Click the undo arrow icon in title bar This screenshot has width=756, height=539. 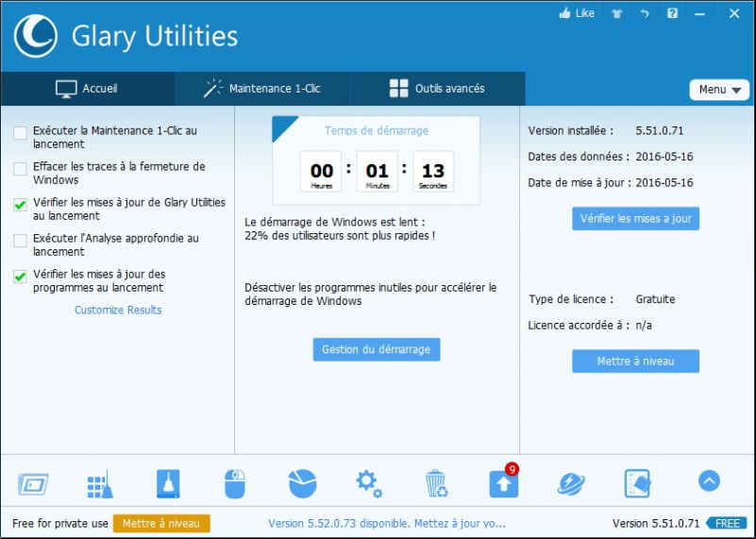[645, 13]
